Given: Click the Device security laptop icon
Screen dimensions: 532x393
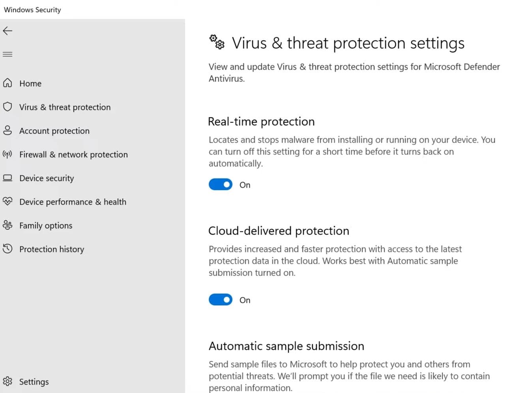Looking at the screenshot, I should point(7,178).
